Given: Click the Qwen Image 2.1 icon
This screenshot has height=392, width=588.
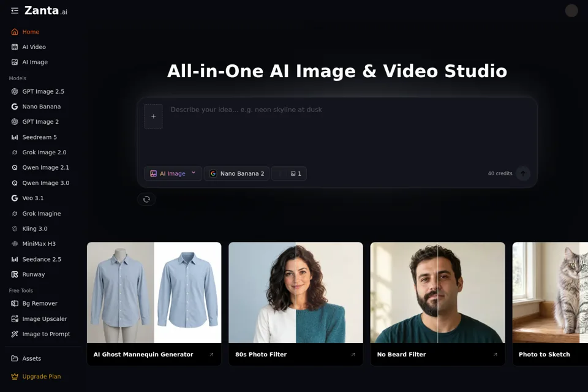Looking at the screenshot, I should 15,168.
